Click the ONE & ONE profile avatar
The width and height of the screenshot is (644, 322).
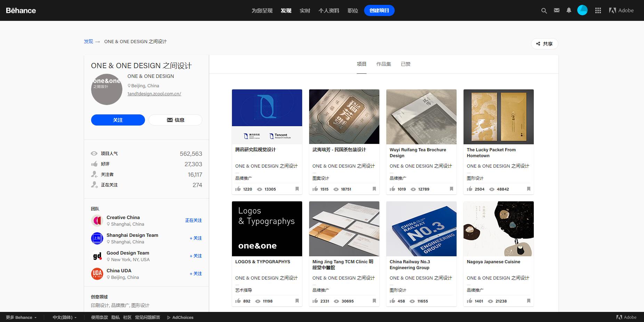(107, 89)
